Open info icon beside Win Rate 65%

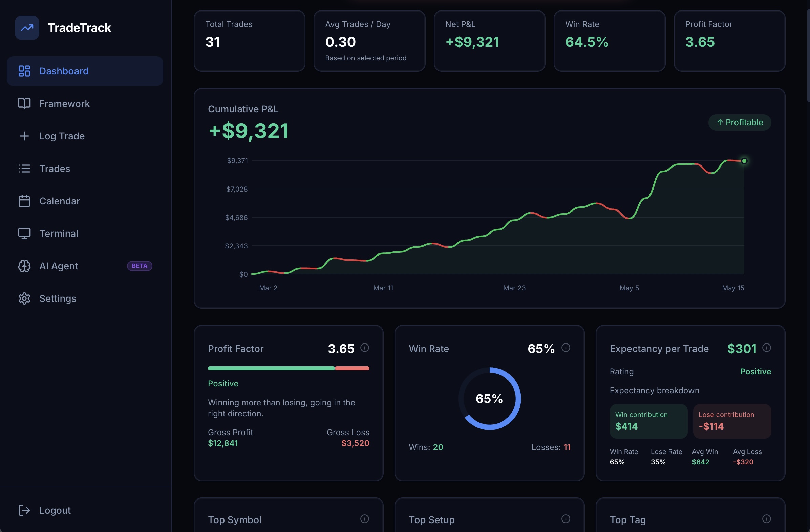(566, 348)
